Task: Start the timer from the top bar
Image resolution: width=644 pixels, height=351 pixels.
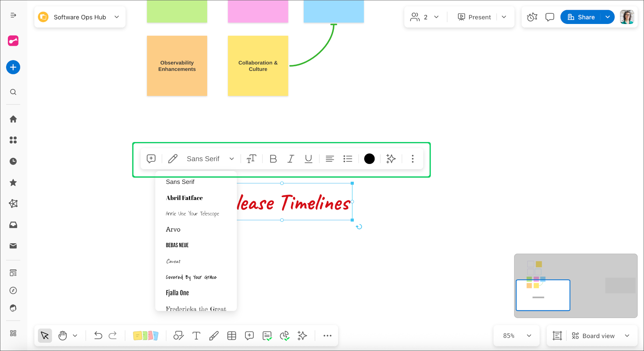Action: [x=532, y=17]
